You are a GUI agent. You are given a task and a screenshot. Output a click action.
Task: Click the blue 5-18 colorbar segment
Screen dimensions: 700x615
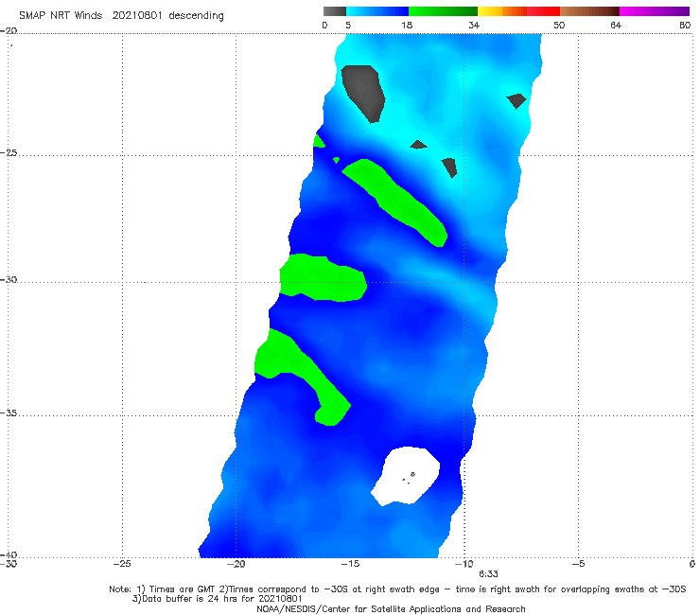pos(377,11)
